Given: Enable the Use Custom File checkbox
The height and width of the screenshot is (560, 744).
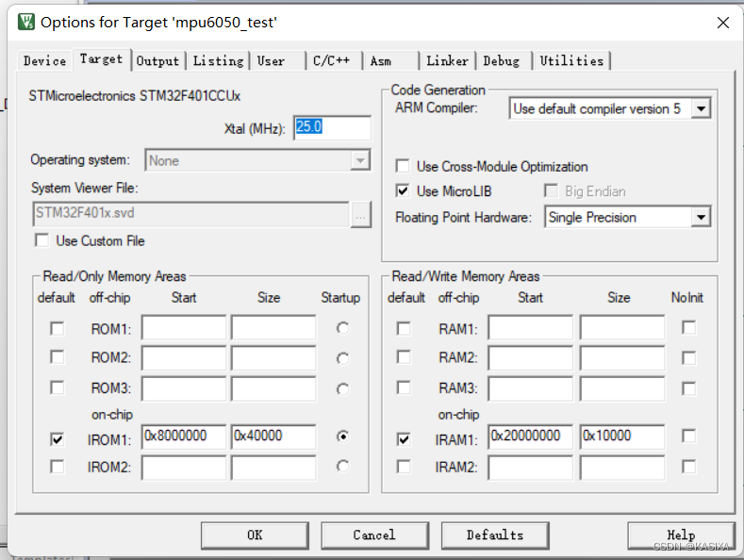Looking at the screenshot, I should pyautogui.click(x=41, y=240).
